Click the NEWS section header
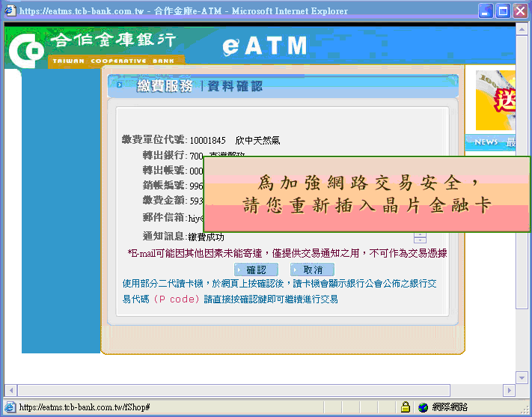532x417 pixels. [490, 142]
